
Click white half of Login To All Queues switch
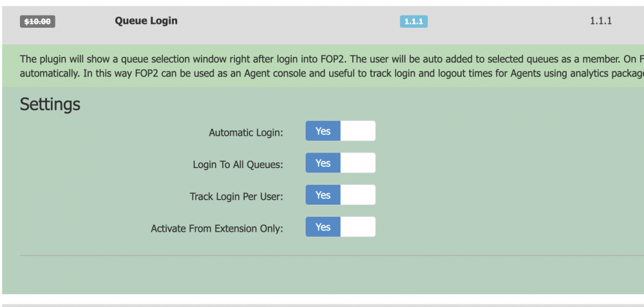[x=357, y=163]
